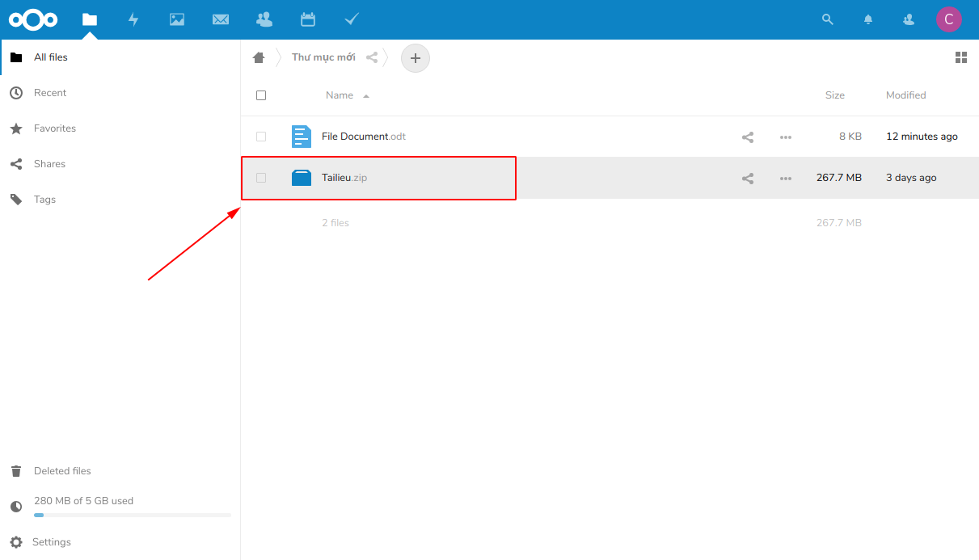Select All files in sidebar

coord(120,57)
